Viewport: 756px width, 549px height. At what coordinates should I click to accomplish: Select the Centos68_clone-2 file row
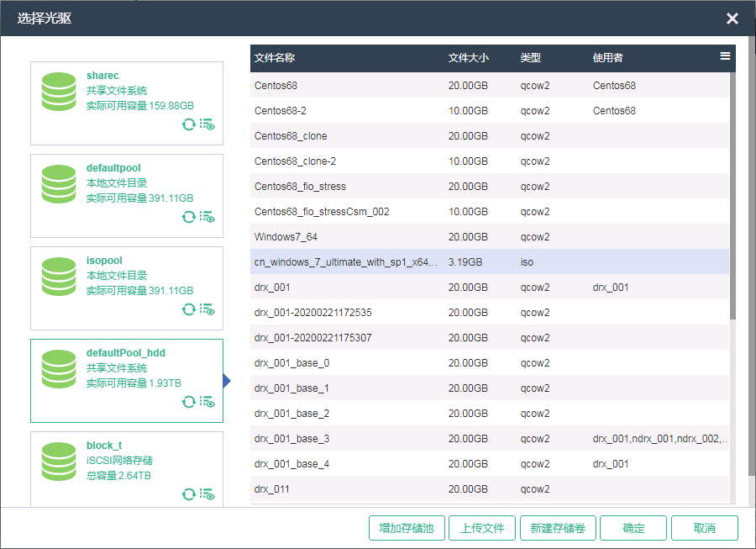(490, 161)
